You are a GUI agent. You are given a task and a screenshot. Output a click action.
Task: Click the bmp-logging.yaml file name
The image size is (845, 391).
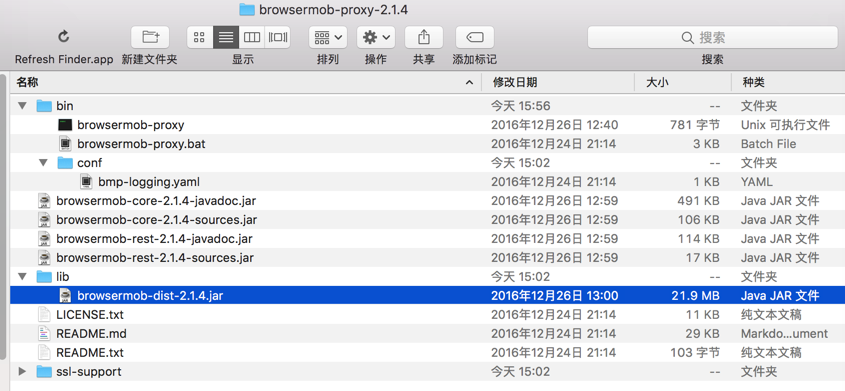pos(149,181)
